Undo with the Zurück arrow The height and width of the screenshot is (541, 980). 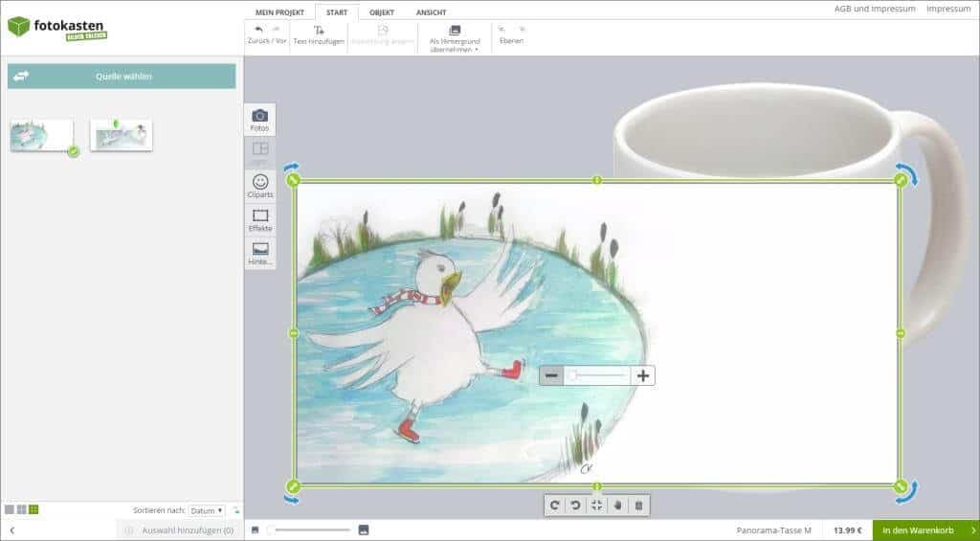[x=258, y=30]
